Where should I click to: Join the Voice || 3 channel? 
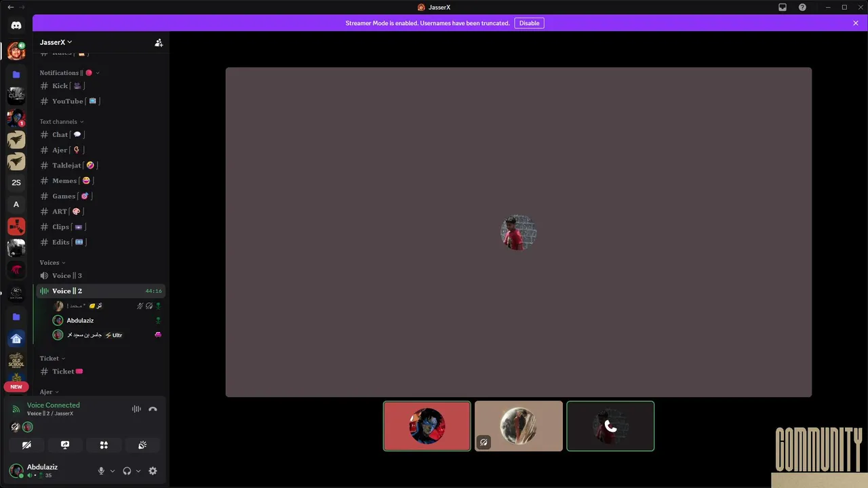[x=101, y=276]
